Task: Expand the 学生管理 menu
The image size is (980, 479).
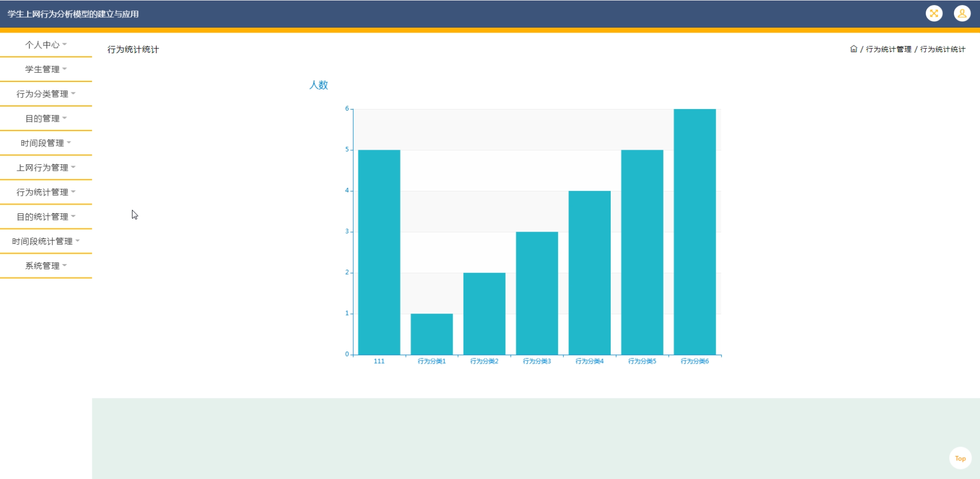Action: tap(46, 69)
